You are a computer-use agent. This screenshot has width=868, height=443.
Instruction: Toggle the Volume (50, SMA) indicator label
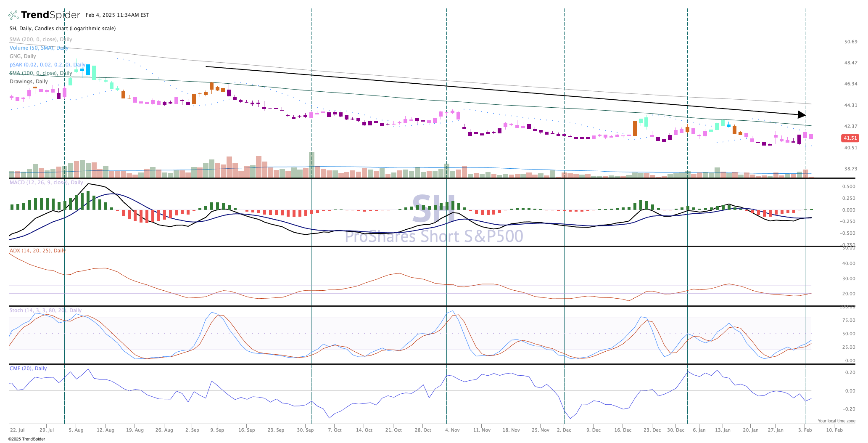point(39,48)
